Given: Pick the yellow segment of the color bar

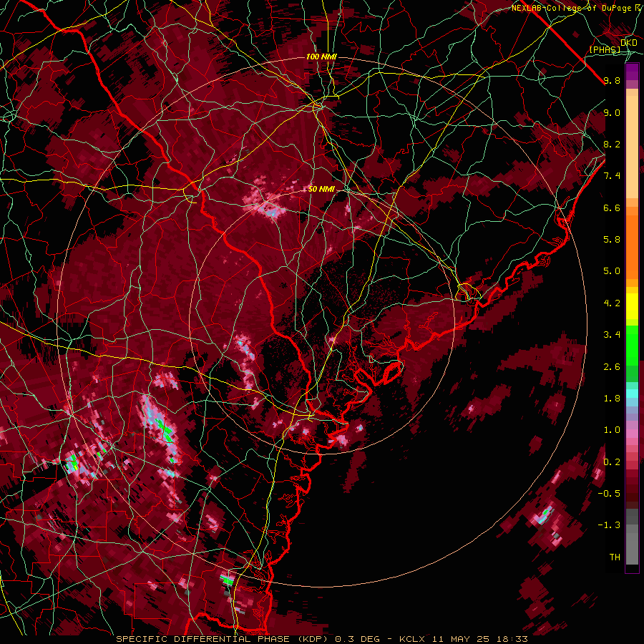Looking at the screenshot, I should pyautogui.click(x=632, y=306).
